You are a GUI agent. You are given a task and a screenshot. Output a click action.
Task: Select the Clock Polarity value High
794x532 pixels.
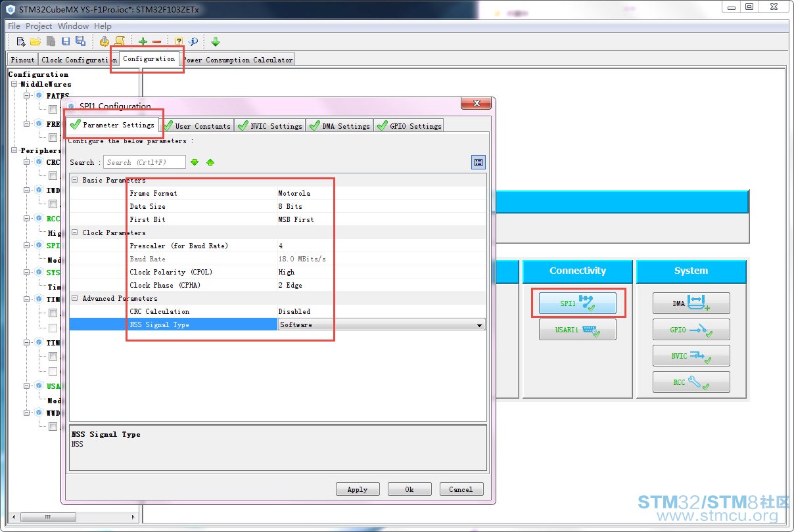tap(287, 272)
